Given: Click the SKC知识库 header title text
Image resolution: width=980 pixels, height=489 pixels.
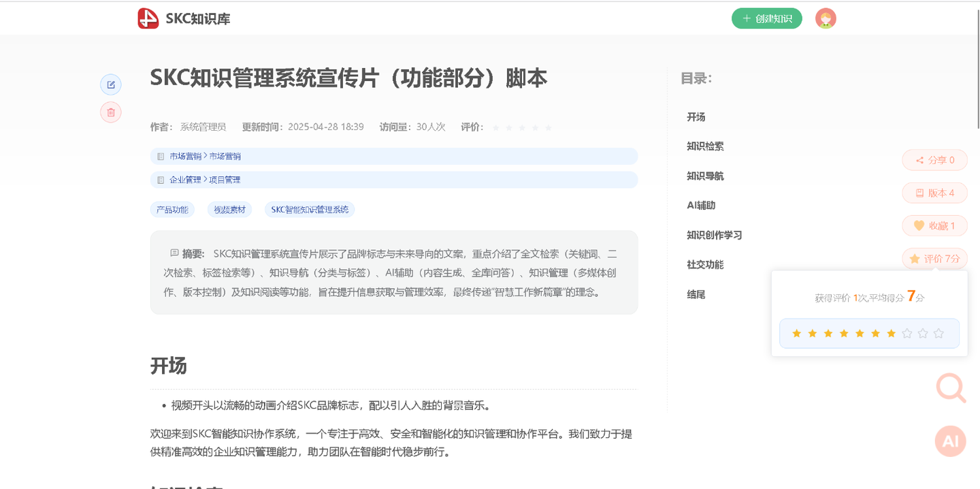Looking at the screenshot, I should coord(198,19).
